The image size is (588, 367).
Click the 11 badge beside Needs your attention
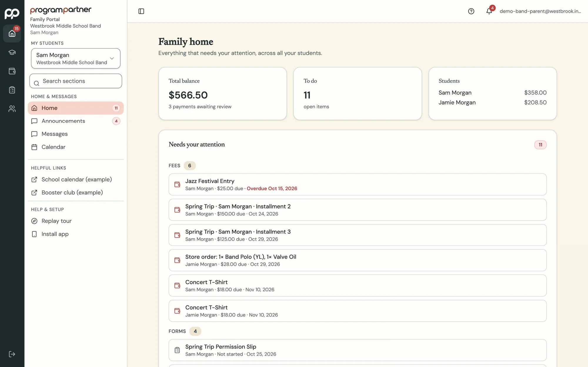pyautogui.click(x=540, y=145)
